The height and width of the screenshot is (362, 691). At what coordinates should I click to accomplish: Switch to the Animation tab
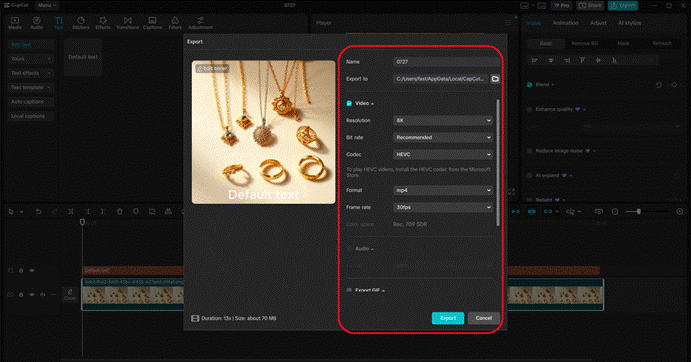click(565, 23)
